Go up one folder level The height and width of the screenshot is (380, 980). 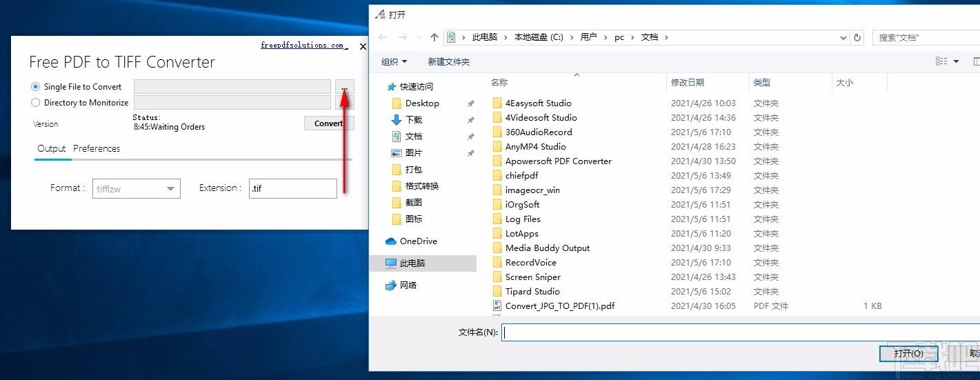coord(434,37)
